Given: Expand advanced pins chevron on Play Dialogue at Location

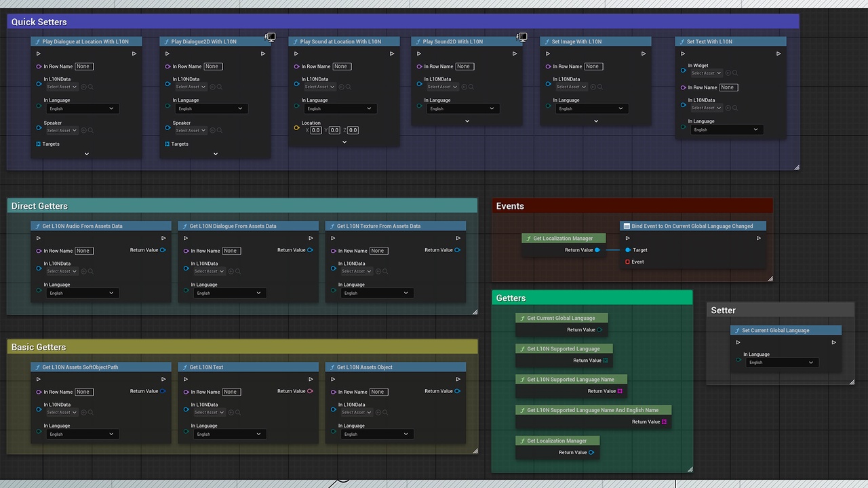Looking at the screenshot, I should [x=86, y=154].
